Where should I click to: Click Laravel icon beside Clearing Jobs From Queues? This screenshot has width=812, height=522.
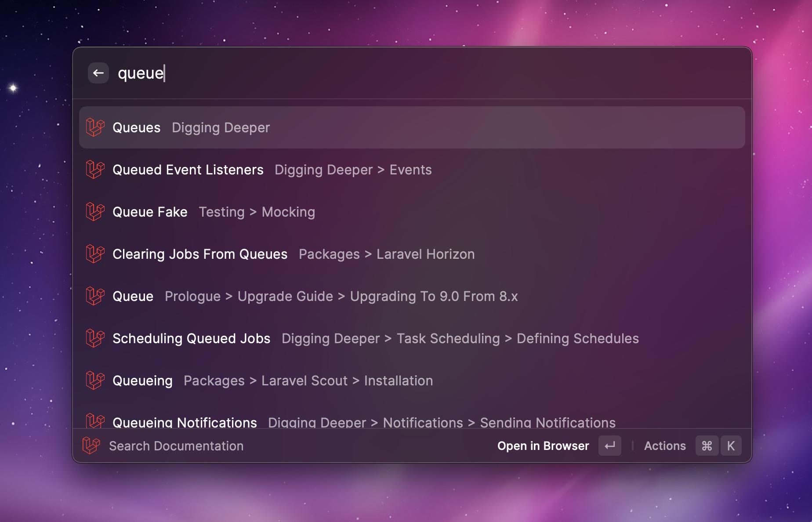95,254
